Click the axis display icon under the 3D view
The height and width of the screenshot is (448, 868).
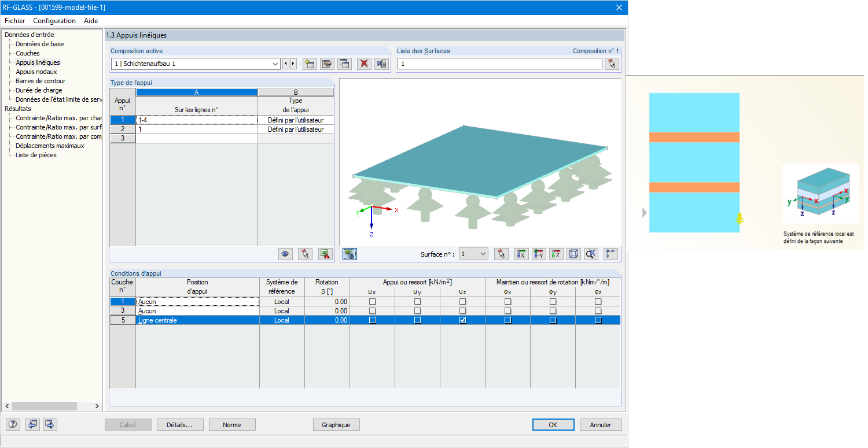click(x=610, y=254)
